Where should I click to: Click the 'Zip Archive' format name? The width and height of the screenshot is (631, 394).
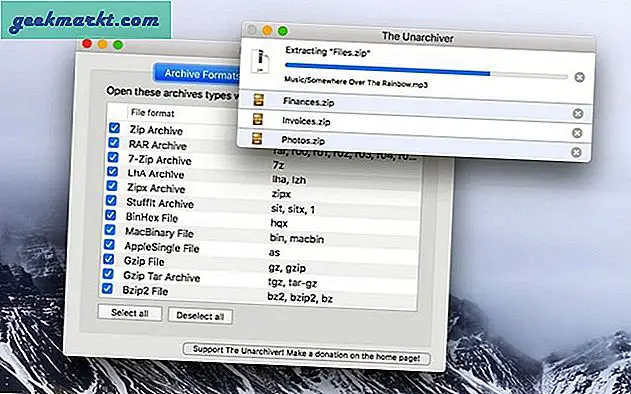point(156,130)
